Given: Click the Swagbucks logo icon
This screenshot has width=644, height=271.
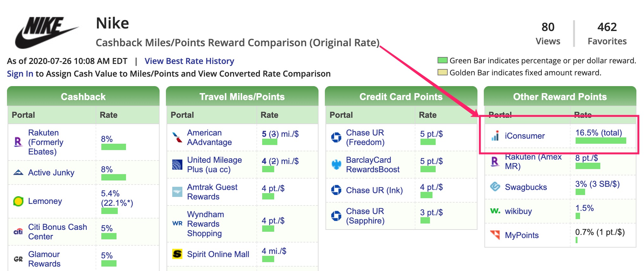Looking at the screenshot, I should pyautogui.click(x=495, y=187).
